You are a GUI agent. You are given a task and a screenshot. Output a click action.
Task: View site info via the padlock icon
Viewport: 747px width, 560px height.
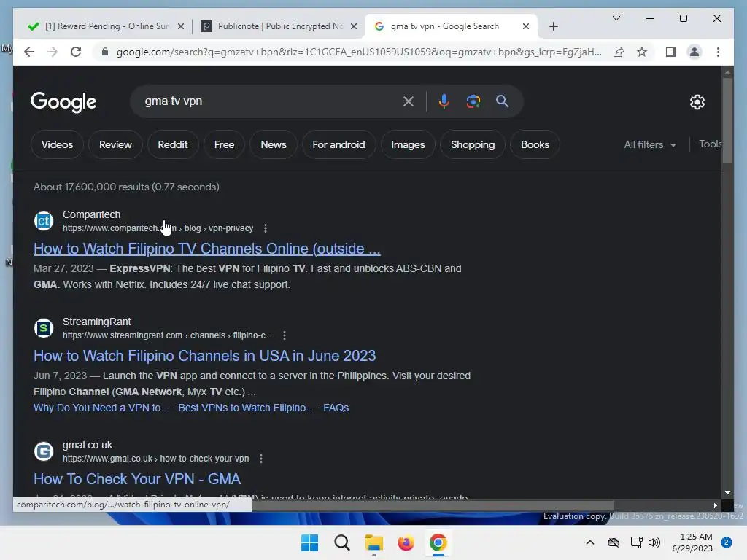point(105,52)
